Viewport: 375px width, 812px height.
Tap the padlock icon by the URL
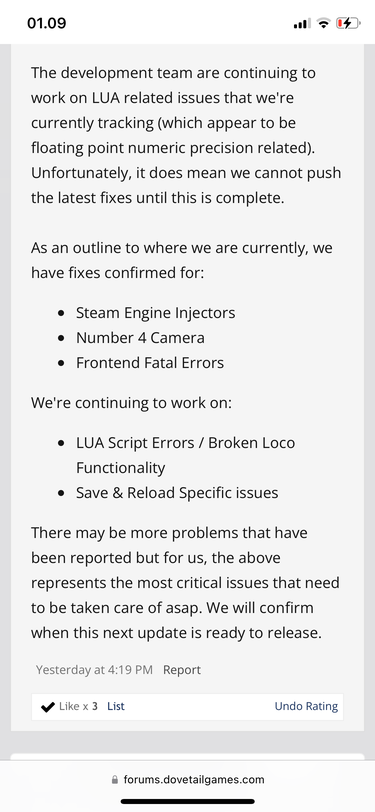tap(114, 779)
